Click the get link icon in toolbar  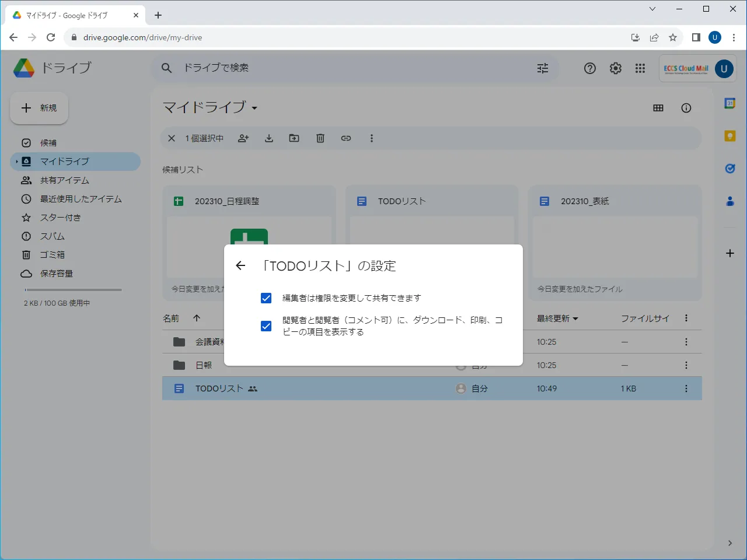(x=346, y=138)
